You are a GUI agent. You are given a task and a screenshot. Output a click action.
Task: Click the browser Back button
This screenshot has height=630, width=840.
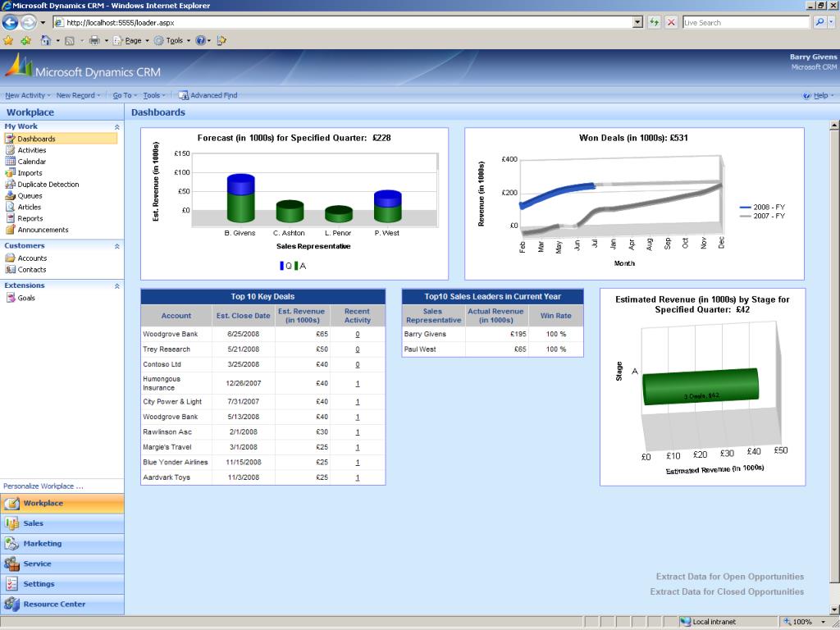(x=10, y=22)
